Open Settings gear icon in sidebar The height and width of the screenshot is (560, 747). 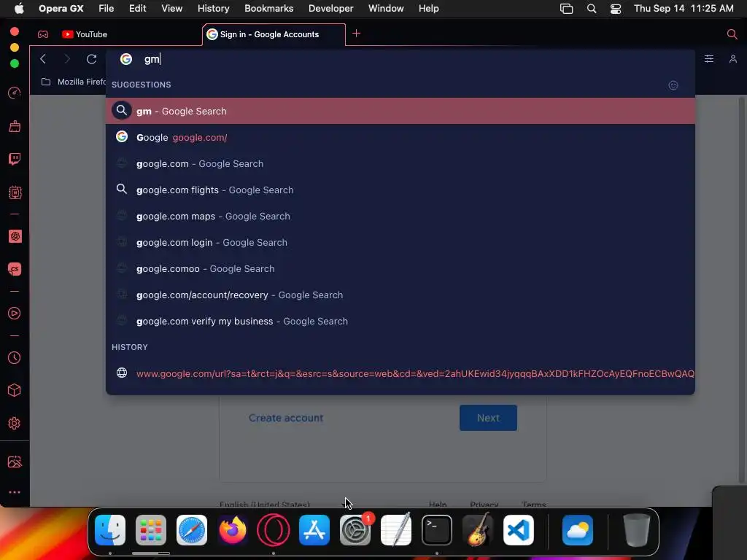[15, 424]
